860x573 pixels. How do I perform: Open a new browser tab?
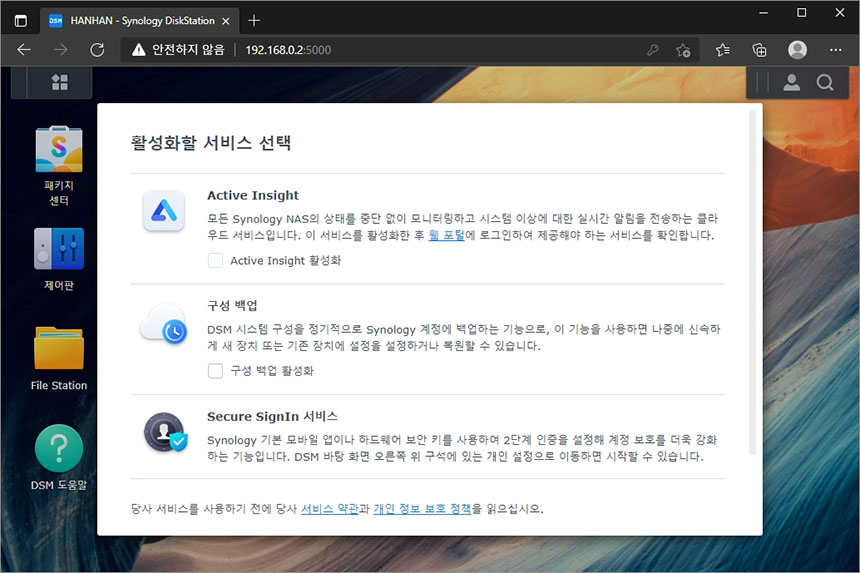(x=253, y=21)
